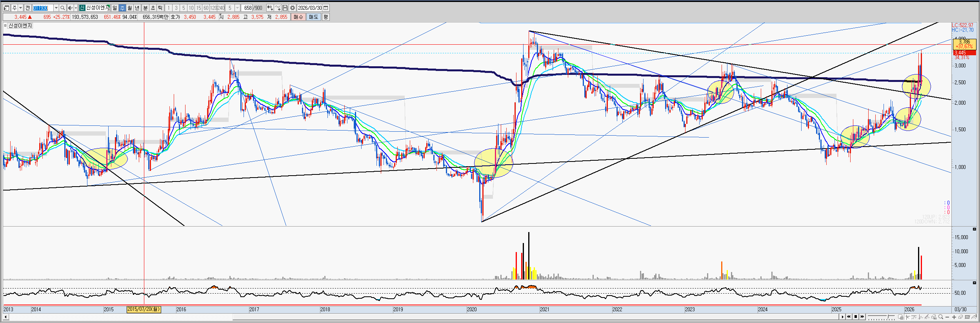Select the 년 yearly chart tab
Image resolution: width=980 pixels, height=323 pixels.
point(137,8)
